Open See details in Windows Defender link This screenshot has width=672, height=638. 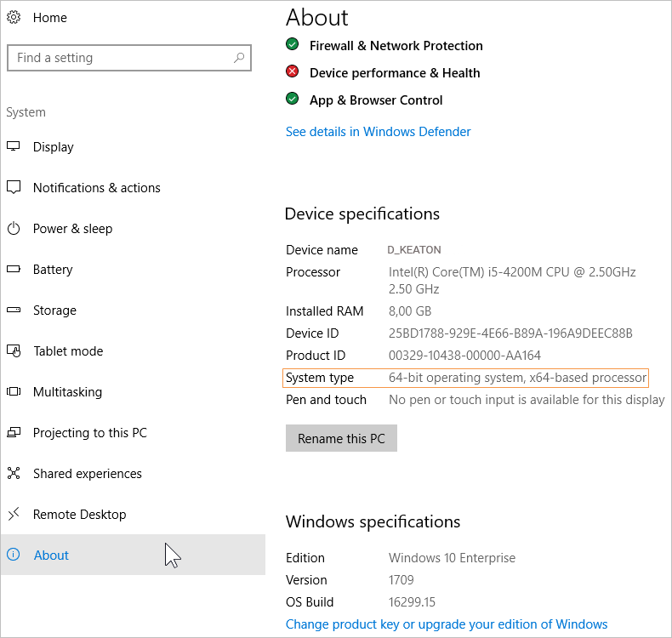378,132
